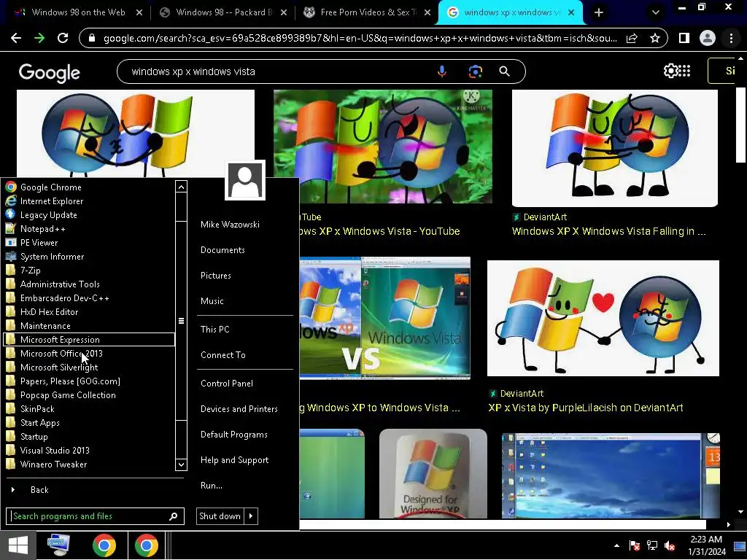
Task: Open the Start Apps folder
Action: 90,422
